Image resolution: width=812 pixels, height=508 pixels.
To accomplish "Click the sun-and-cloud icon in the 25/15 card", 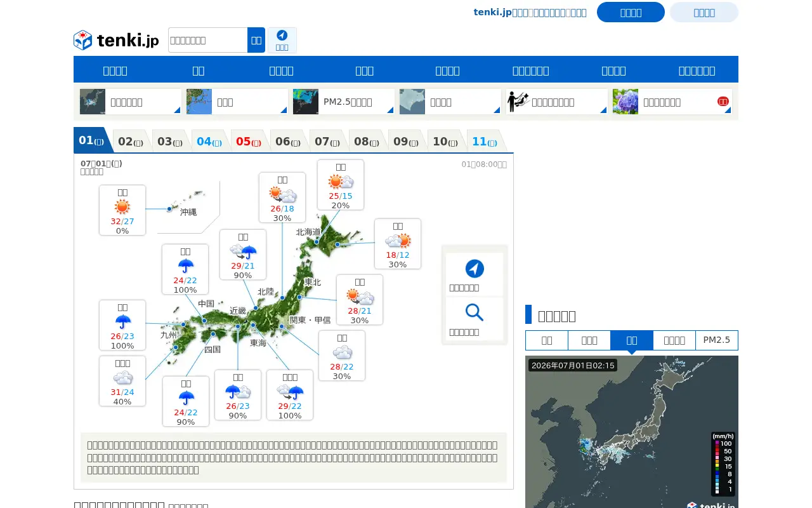I will point(341,182).
